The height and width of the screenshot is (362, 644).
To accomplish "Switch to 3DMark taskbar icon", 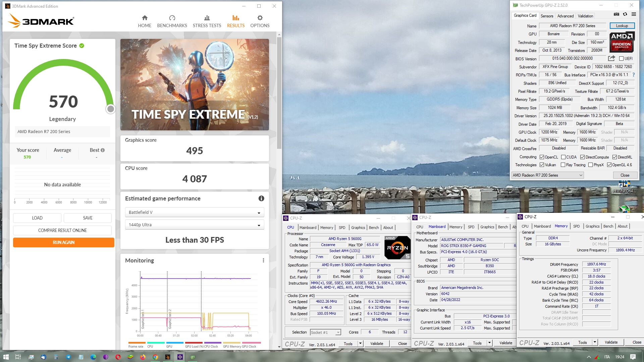I will click(168, 357).
